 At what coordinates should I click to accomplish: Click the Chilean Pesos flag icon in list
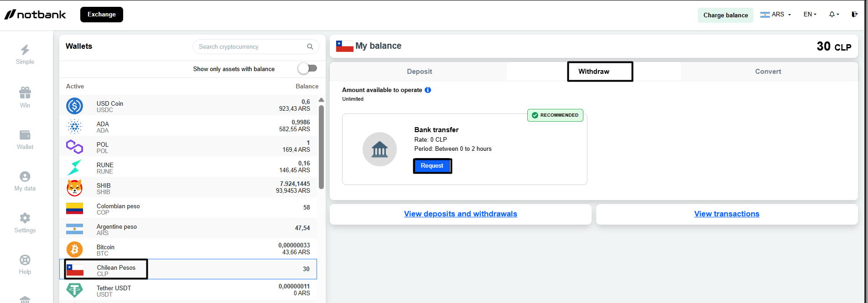pos(75,270)
